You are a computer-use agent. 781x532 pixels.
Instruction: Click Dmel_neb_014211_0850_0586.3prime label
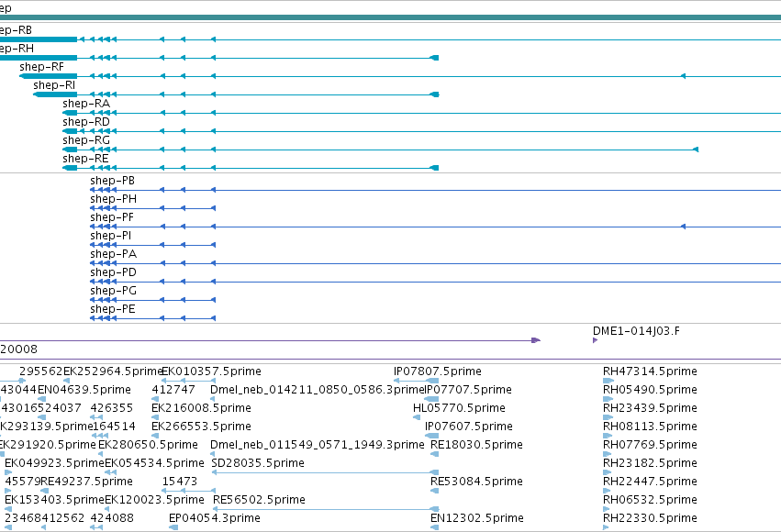click(318, 390)
